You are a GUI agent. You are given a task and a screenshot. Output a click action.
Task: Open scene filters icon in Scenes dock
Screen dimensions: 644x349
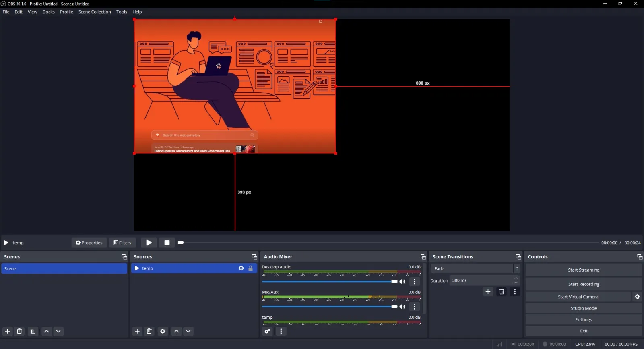[x=33, y=331]
